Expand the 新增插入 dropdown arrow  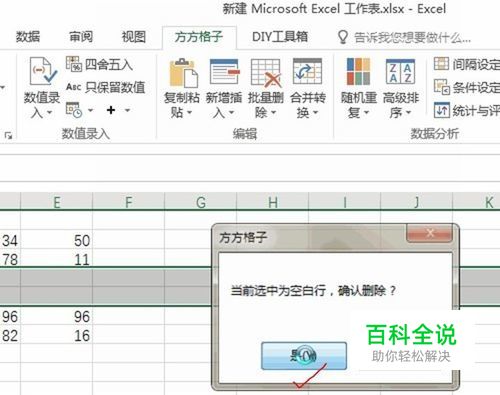[231, 113]
